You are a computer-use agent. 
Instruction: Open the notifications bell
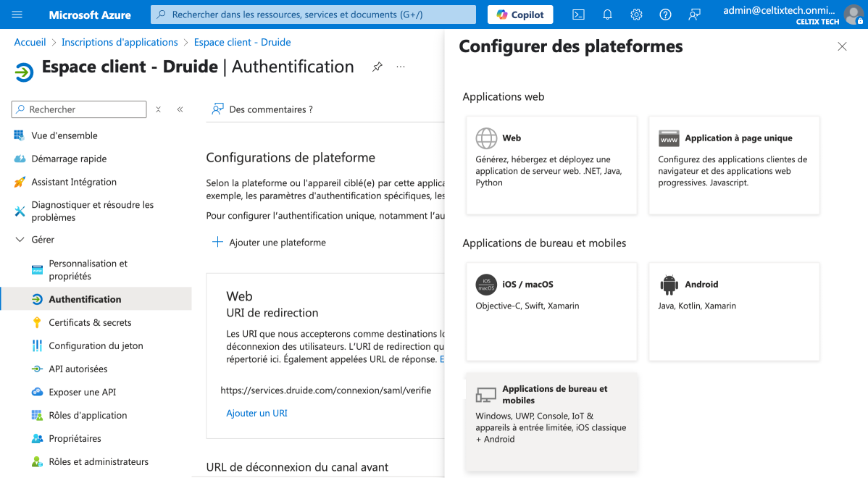pos(607,14)
